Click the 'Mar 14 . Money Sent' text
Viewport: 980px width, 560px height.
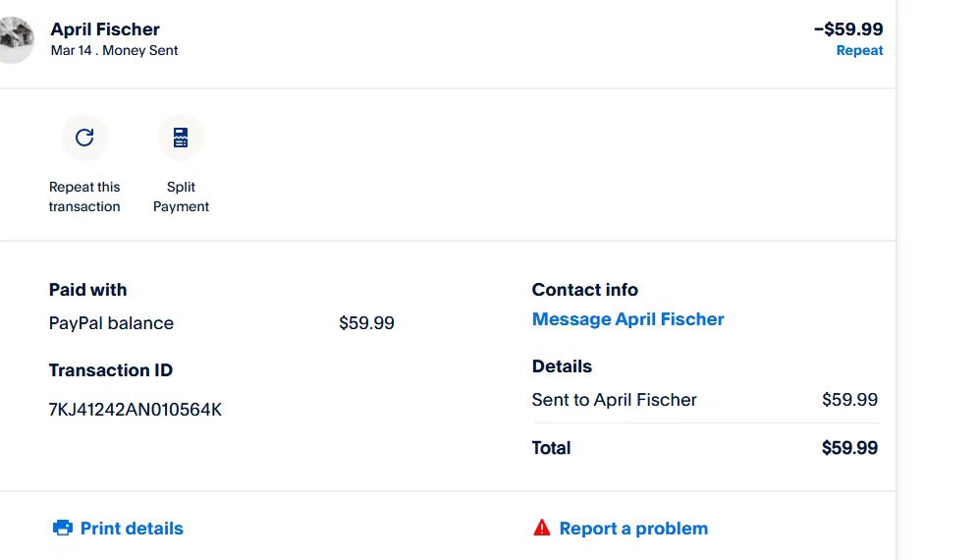114,50
